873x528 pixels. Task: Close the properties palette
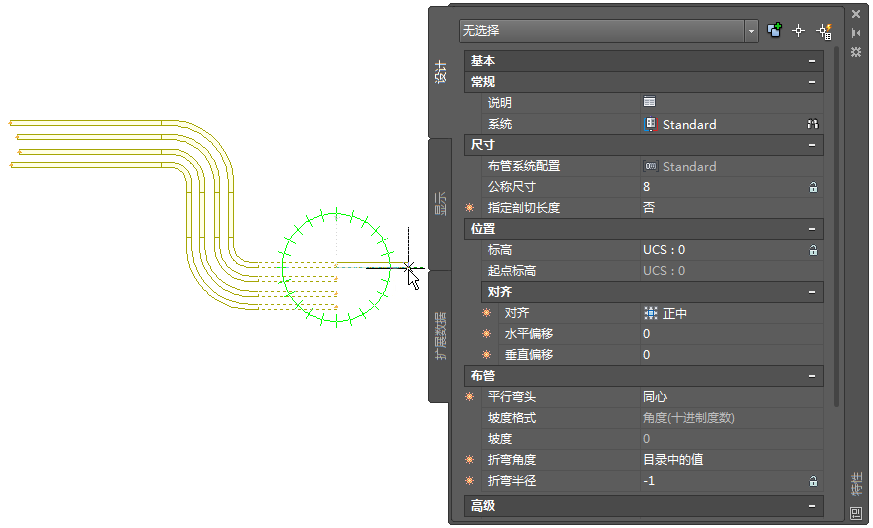coord(856,14)
